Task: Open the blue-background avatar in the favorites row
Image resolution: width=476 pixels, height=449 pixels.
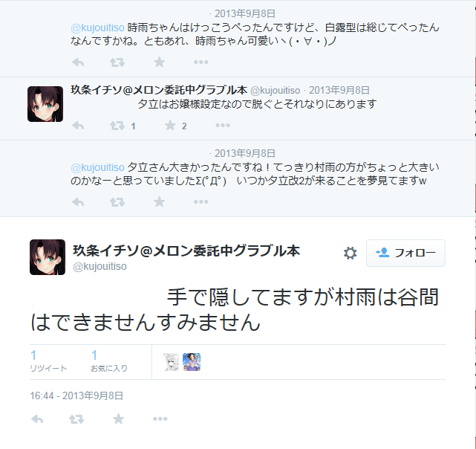Action: [192, 362]
